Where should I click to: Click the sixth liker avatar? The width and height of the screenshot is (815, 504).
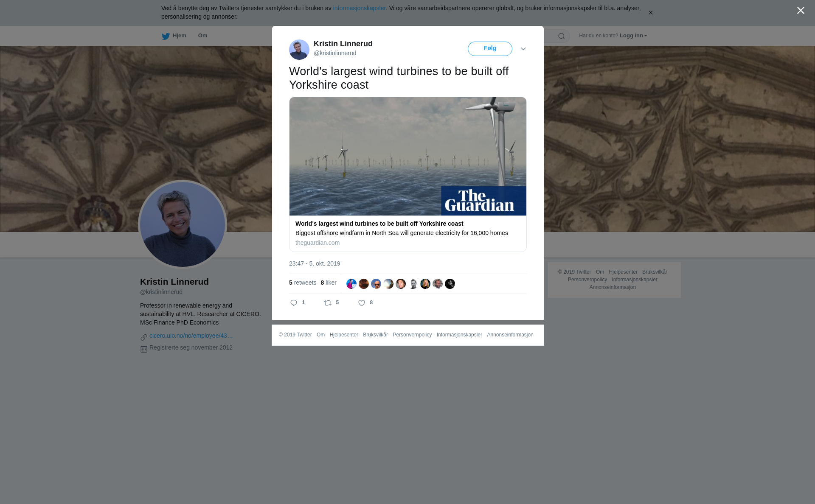coord(413,284)
